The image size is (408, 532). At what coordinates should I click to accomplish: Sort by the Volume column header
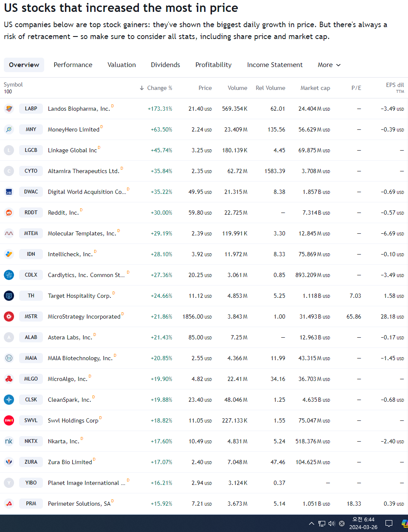pos(237,88)
